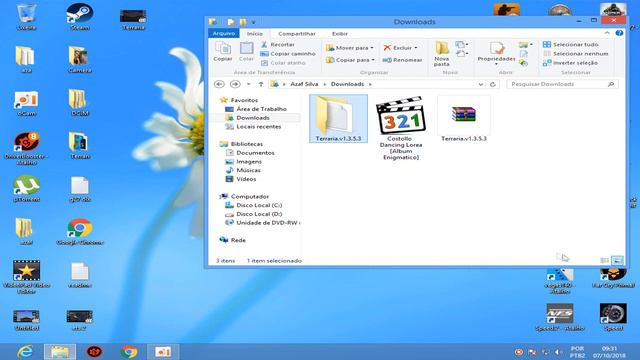Click the Copiar button in the ribbon
This screenshot has width=640, height=360.
point(223,51)
